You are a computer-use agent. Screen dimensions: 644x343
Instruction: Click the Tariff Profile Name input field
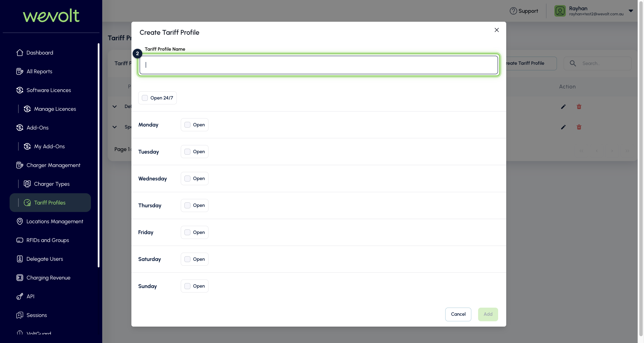point(319,65)
